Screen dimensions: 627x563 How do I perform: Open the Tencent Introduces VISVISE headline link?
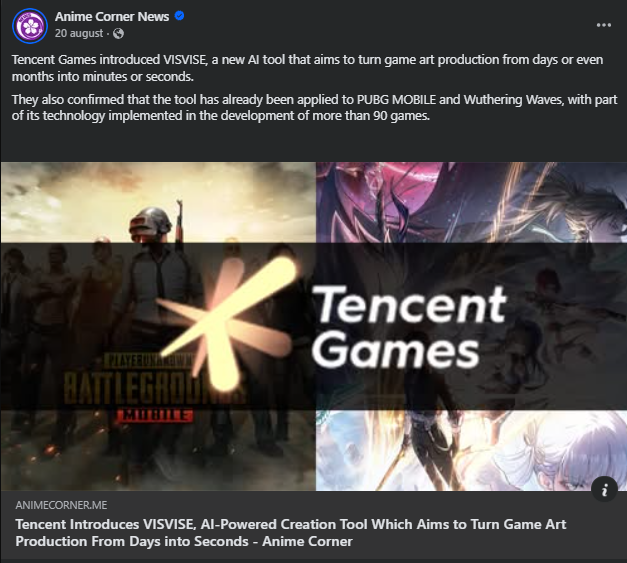coord(291,533)
